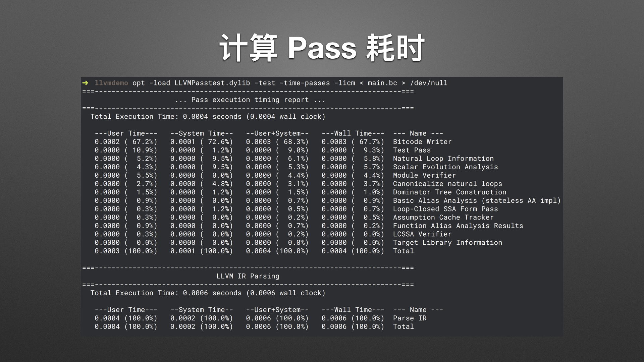644x362 pixels.
Task: Click Loop-Closed SSA Form Pass entry
Action: point(445,209)
